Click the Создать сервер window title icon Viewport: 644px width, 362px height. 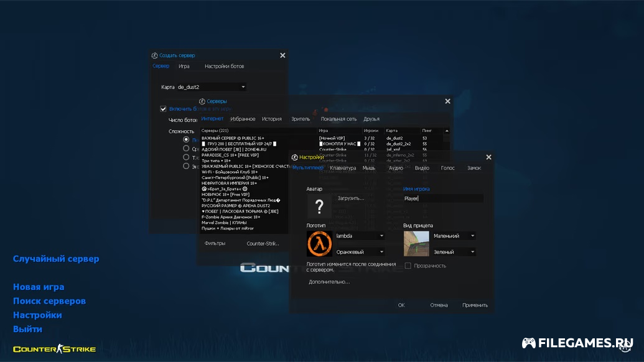pyautogui.click(x=154, y=55)
